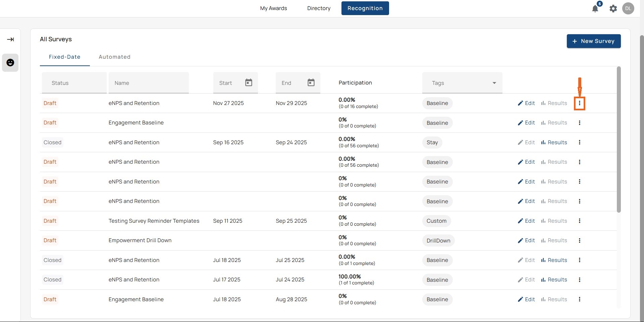
Task: Click the Stay tag chip
Action: (432, 143)
